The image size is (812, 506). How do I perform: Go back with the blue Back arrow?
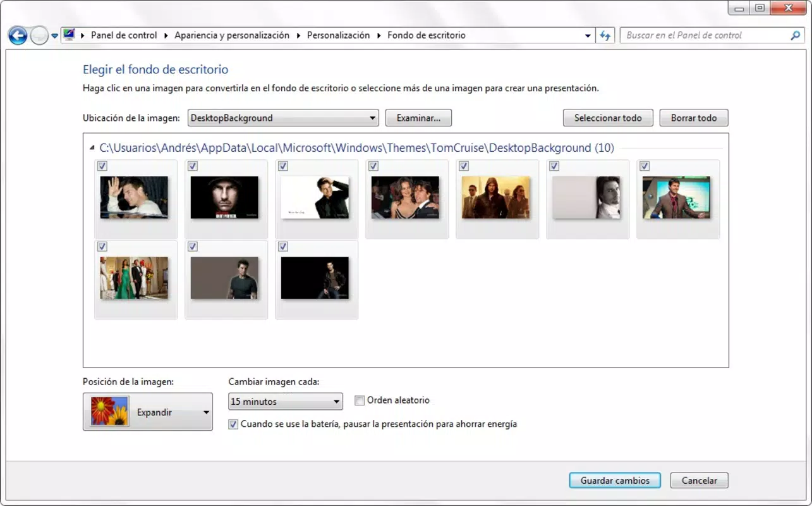(x=18, y=35)
